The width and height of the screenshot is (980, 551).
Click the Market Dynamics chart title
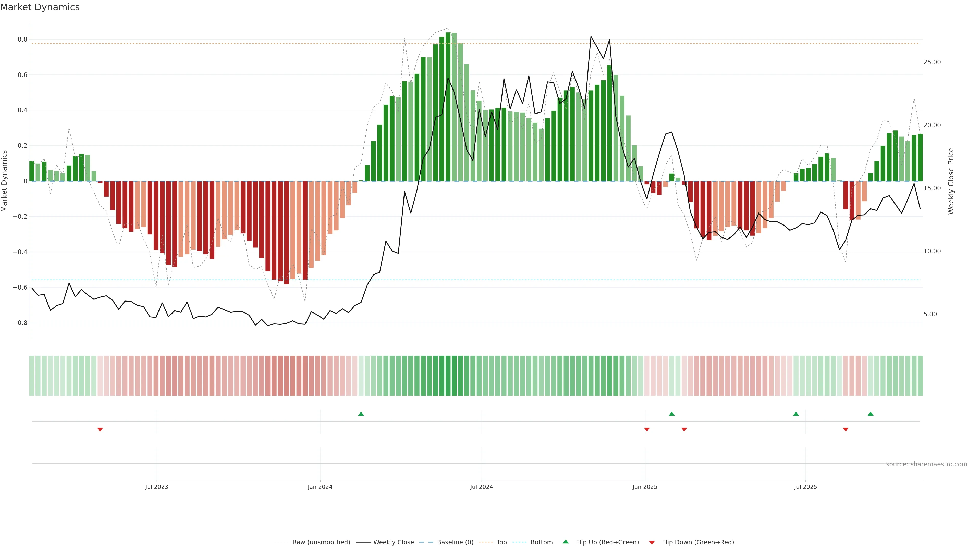[x=40, y=7]
